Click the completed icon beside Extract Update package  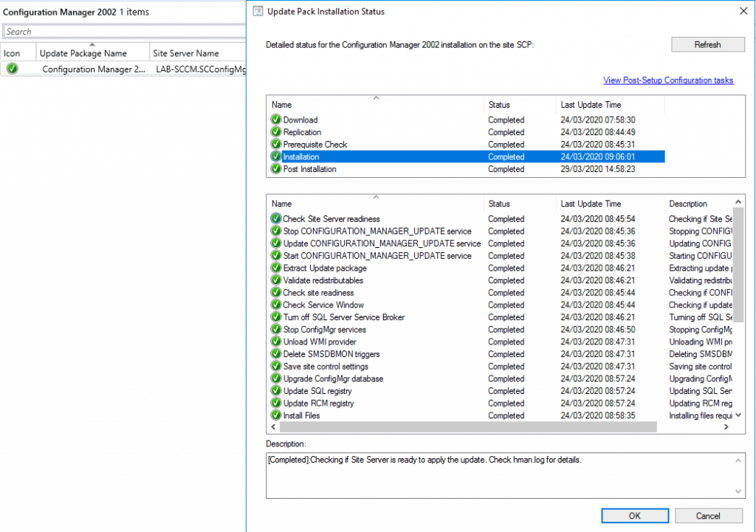pyautogui.click(x=275, y=268)
